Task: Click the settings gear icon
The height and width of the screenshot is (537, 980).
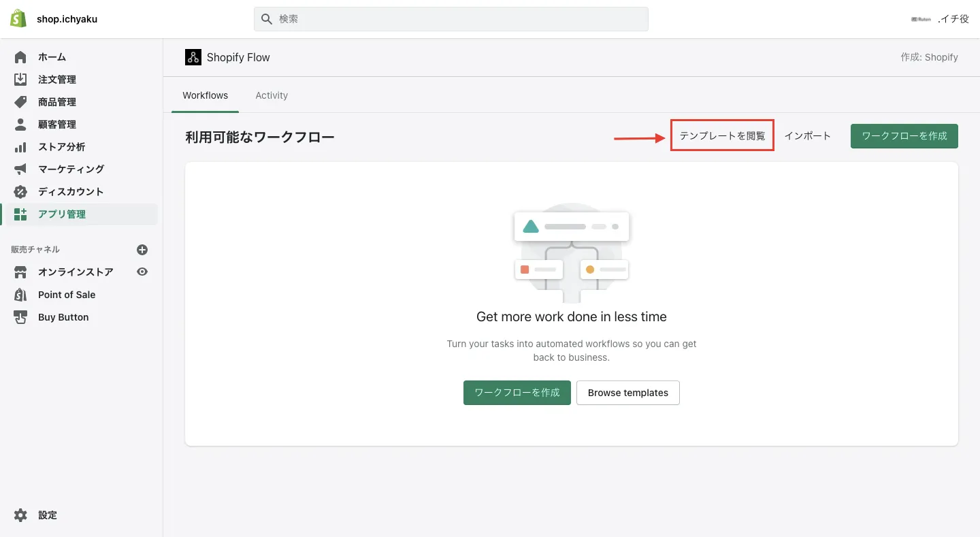Action: point(20,515)
